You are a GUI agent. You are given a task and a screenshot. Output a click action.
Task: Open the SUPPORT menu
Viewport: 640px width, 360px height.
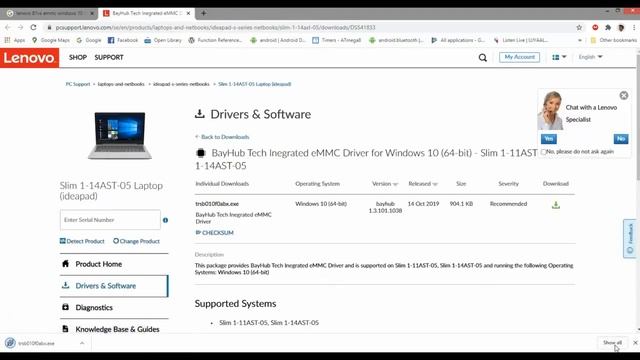coord(109,58)
